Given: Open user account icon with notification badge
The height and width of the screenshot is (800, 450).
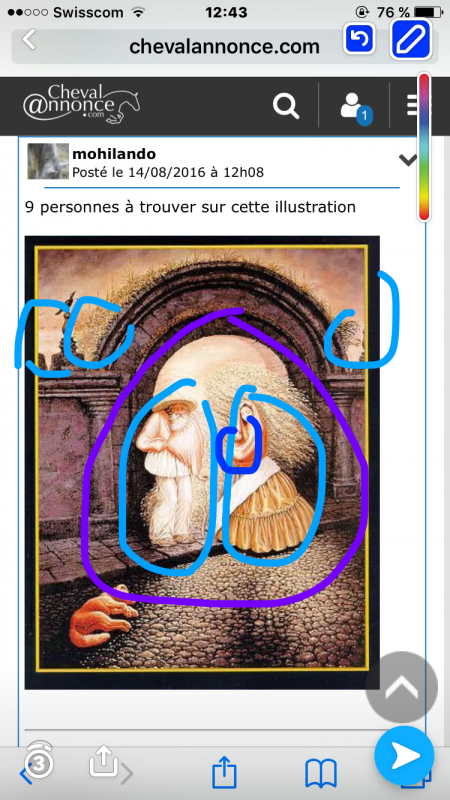Looking at the screenshot, I should point(355,108).
